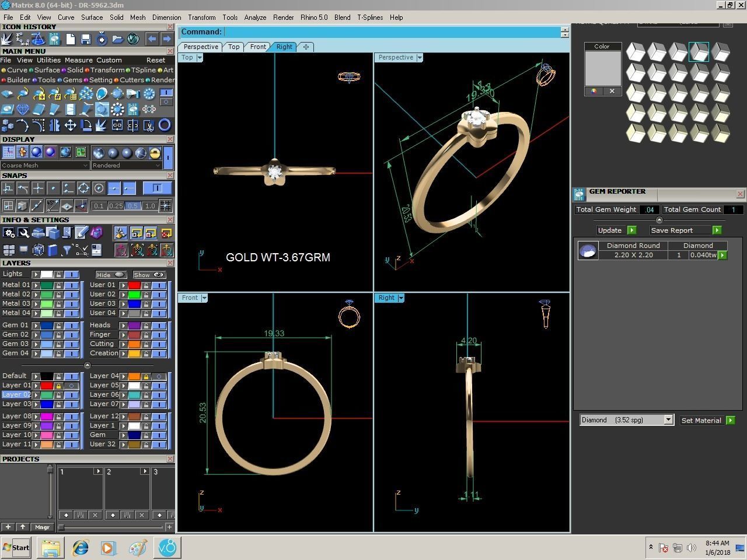Toggle the lock on User 01 layer
The height and width of the screenshot is (560, 747).
pos(146,285)
